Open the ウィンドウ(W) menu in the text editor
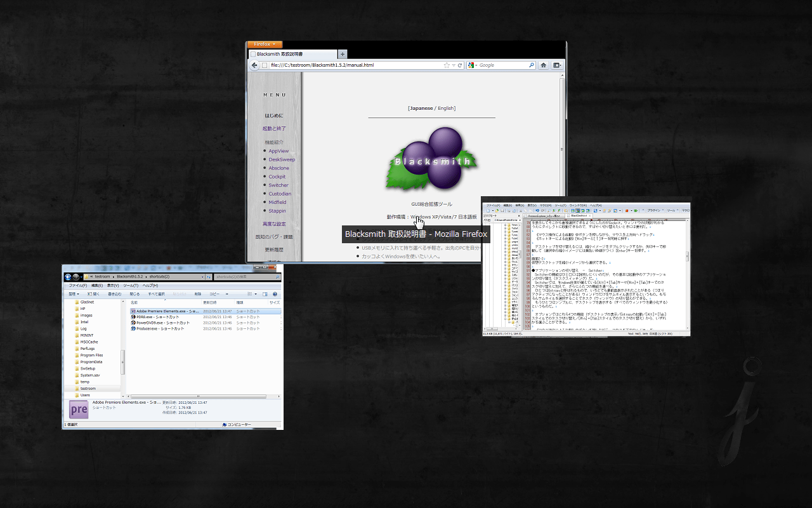Screen dimensions: 812x508 (x=577, y=205)
